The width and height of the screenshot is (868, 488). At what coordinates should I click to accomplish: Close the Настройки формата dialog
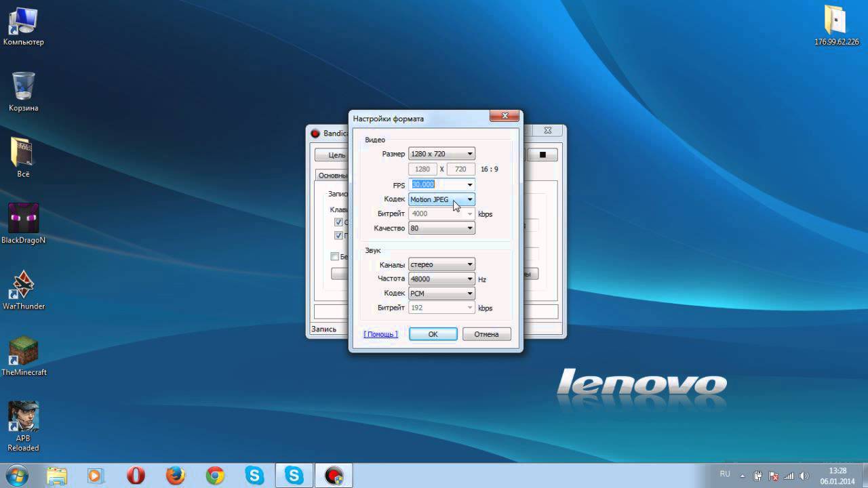[x=505, y=117]
